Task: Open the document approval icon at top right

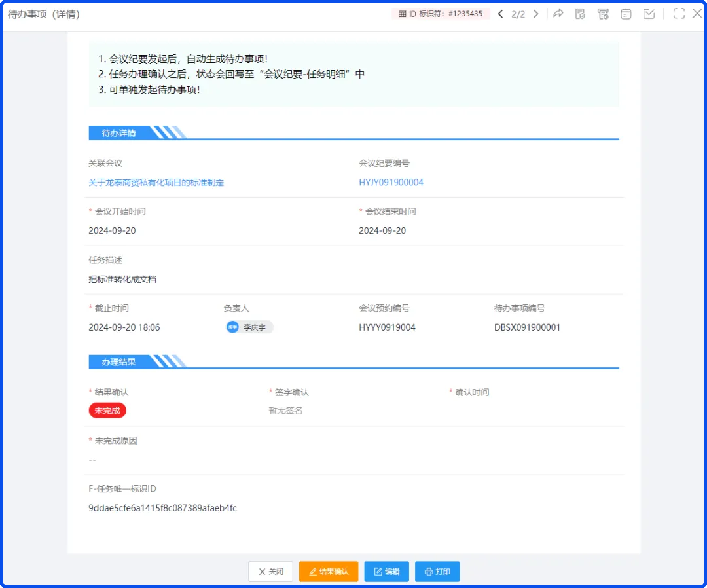Action: click(580, 14)
